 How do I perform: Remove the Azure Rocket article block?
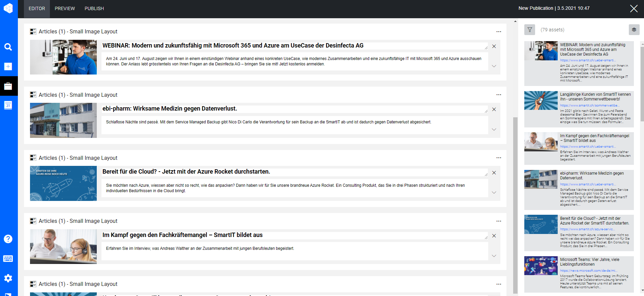[x=494, y=173]
